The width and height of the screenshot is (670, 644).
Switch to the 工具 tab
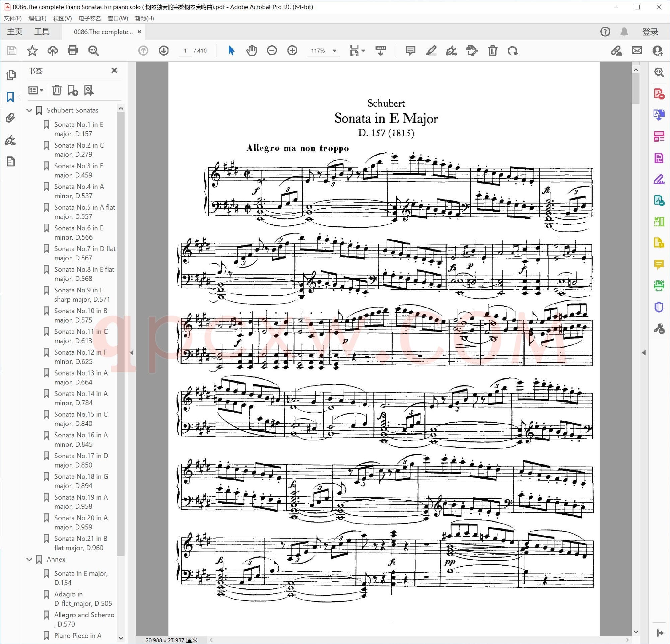(x=42, y=32)
